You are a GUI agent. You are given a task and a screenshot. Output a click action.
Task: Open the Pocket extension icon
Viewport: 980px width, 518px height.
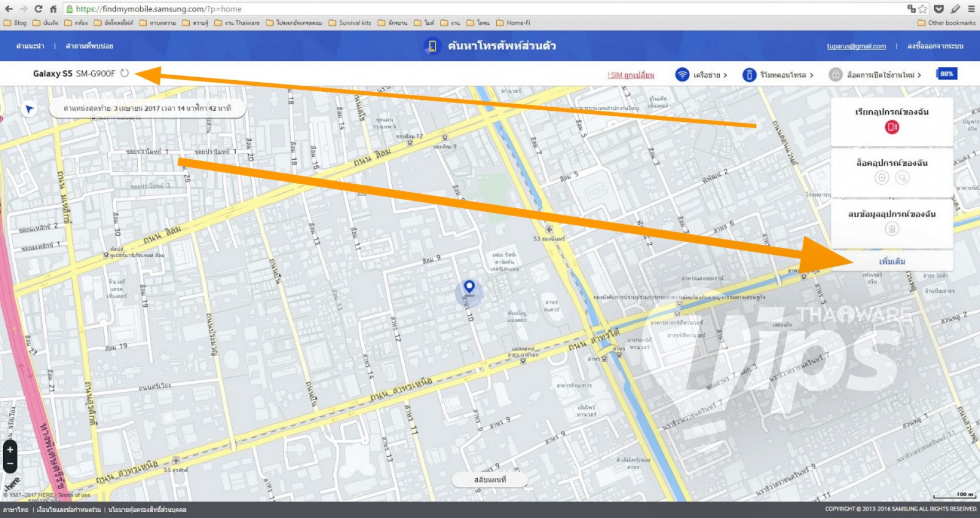939,9
